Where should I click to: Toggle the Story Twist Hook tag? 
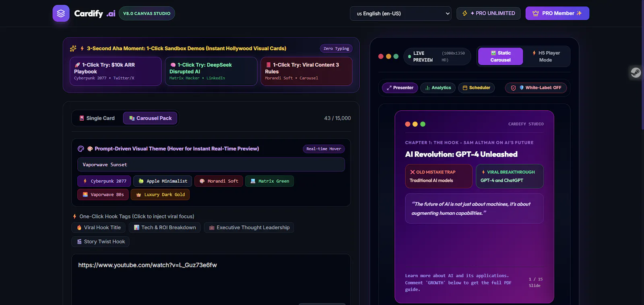pos(101,241)
